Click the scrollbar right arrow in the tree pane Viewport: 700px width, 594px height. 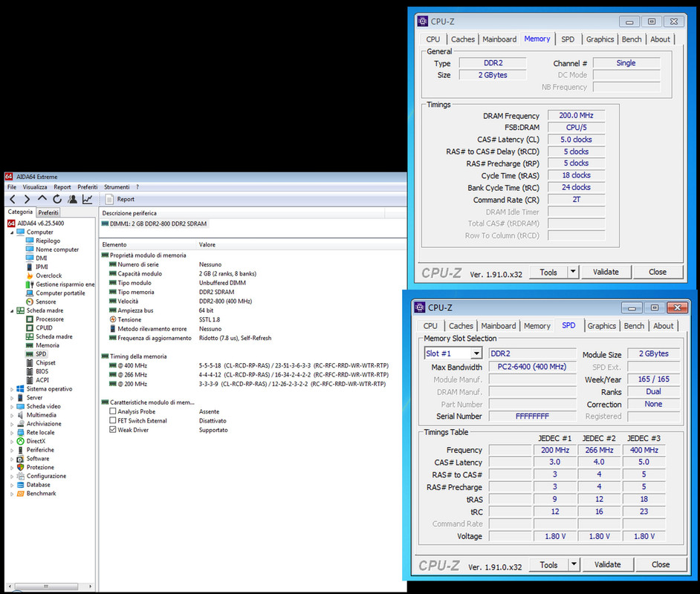pyautogui.click(x=90, y=587)
